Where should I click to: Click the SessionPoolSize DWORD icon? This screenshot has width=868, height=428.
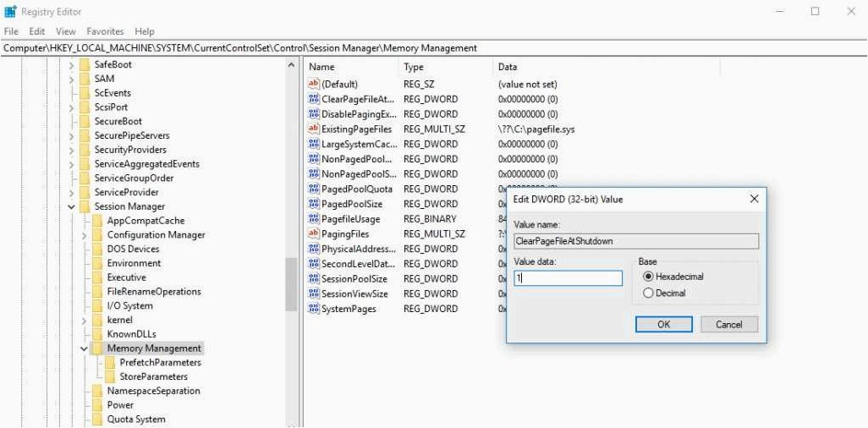coord(314,278)
